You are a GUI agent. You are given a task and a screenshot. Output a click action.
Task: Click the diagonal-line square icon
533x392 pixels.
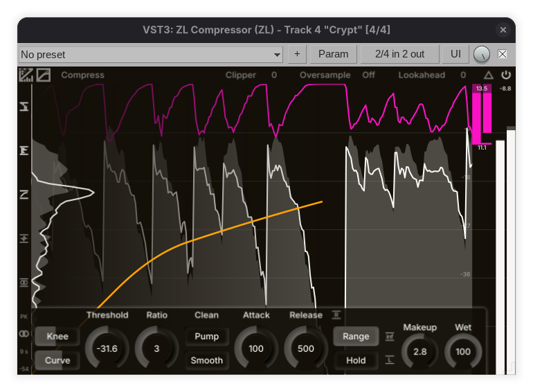[43, 75]
